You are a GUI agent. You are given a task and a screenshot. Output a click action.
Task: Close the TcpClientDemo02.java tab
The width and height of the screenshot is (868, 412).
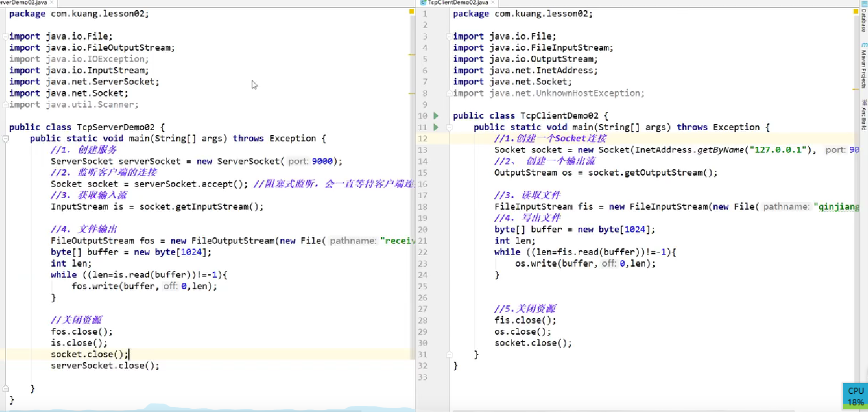(493, 3)
